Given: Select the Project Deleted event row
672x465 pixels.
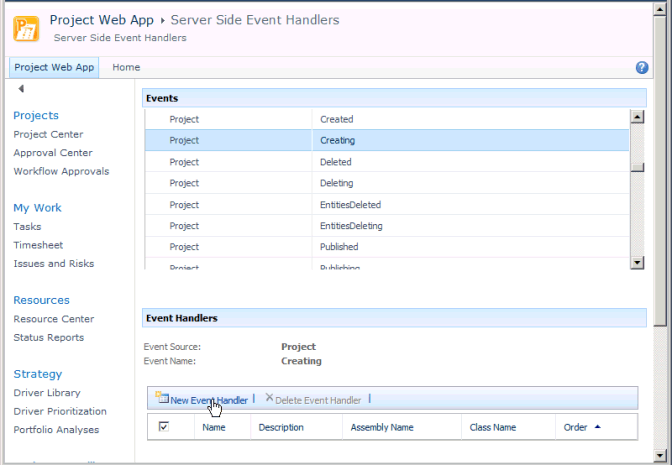Looking at the screenshot, I should (x=387, y=162).
